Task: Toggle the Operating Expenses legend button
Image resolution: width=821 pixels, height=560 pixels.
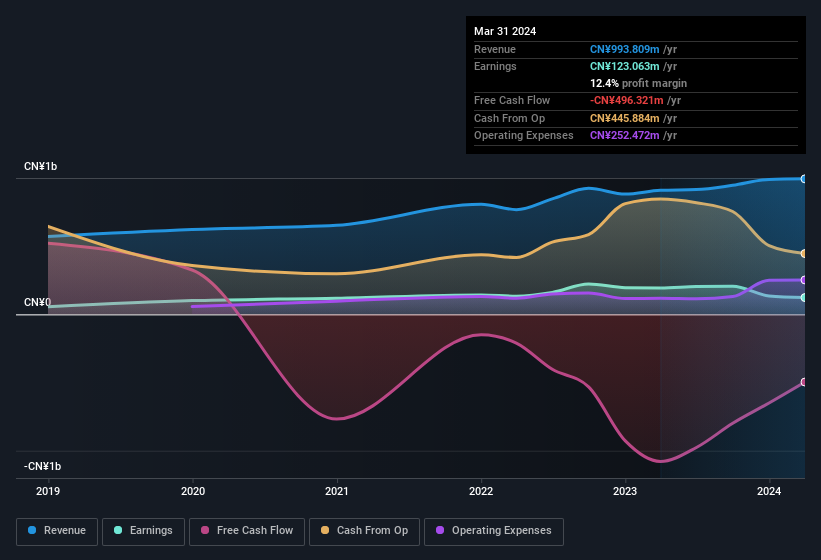Action: click(x=494, y=531)
